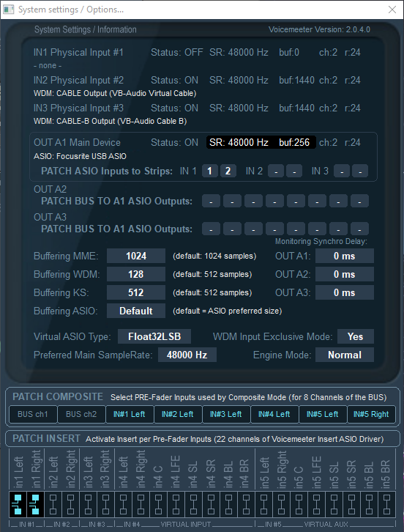Activate insert for in5 Left channel

(x=263, y=504)
